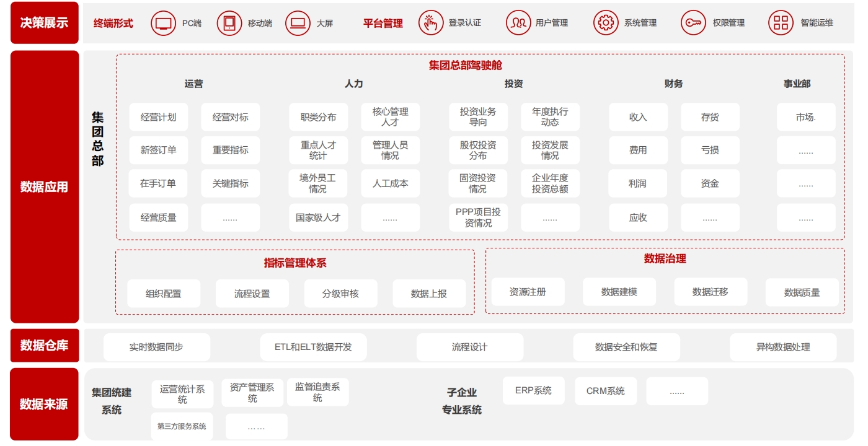Open the 经营对标 card

[230, 117]
